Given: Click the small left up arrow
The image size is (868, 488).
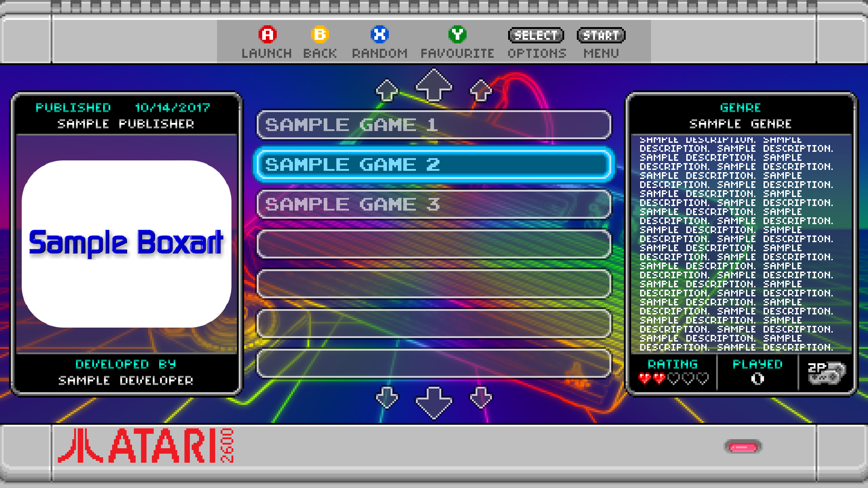Looking at the screenshot, I should [x=387, y=90].
